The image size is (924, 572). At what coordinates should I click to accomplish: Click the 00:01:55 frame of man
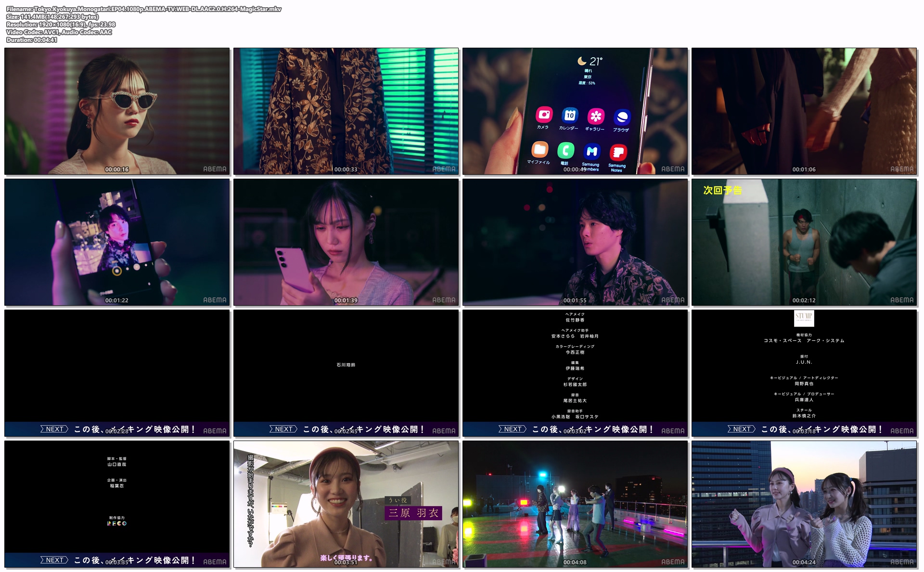pos(575,242)
